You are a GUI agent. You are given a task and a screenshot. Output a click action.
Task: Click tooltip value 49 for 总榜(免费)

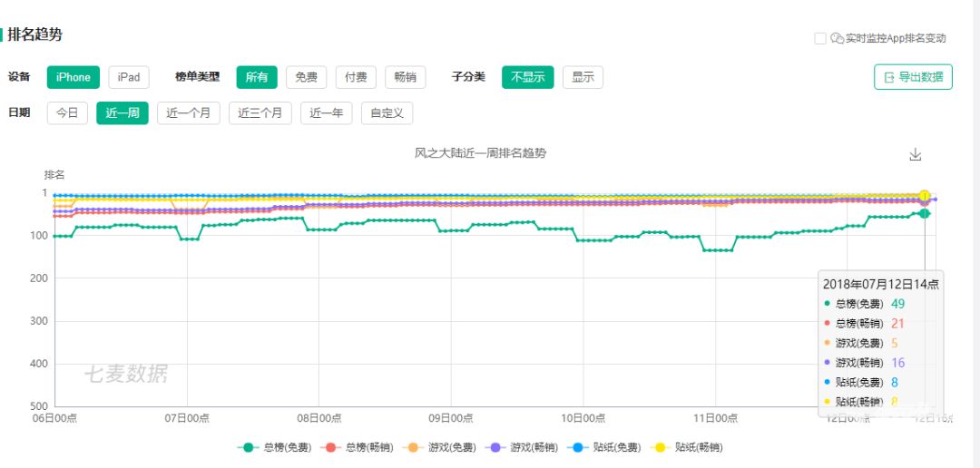coord(898,304)
